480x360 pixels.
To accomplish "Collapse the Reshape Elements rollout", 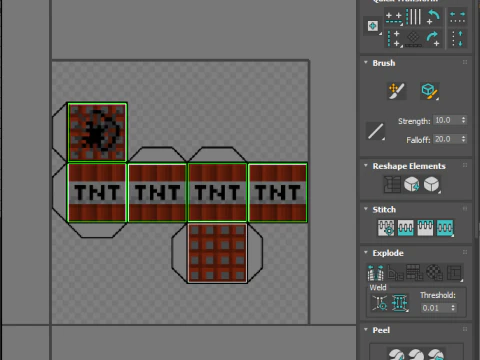I will click(x=366, y=165).
